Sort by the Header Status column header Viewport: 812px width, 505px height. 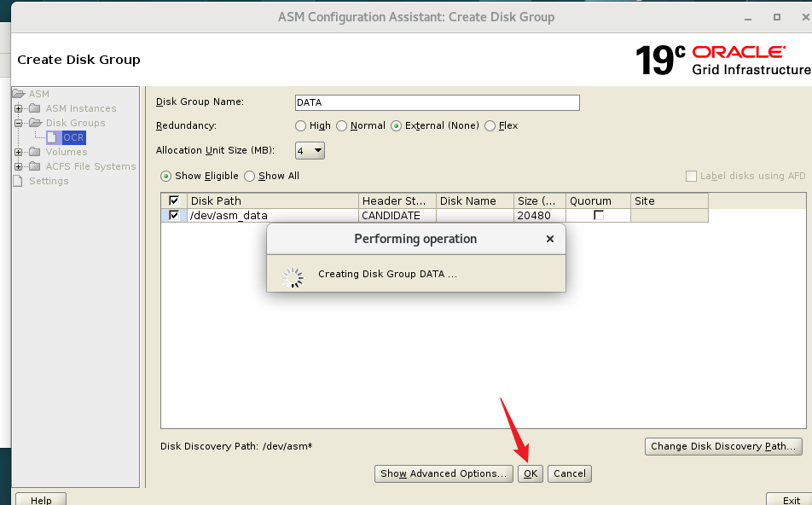397,201
